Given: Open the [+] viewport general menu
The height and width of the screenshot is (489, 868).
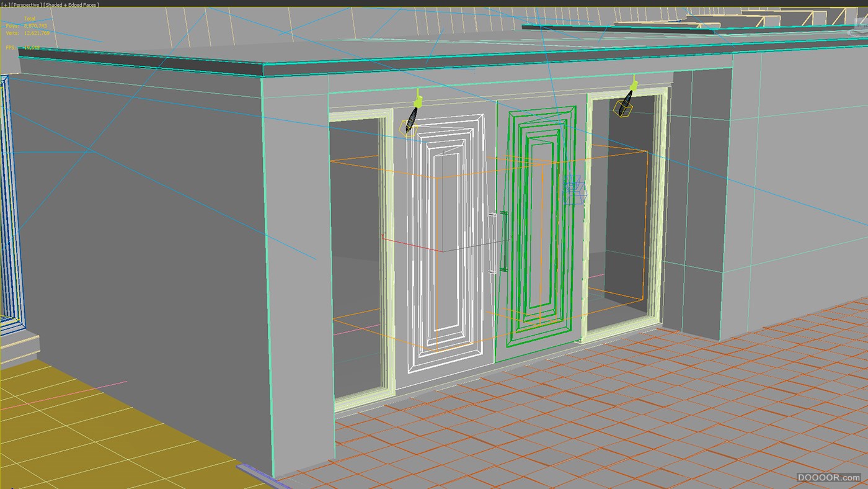Looking at the screenshot, I should click(x=5, y=5).
